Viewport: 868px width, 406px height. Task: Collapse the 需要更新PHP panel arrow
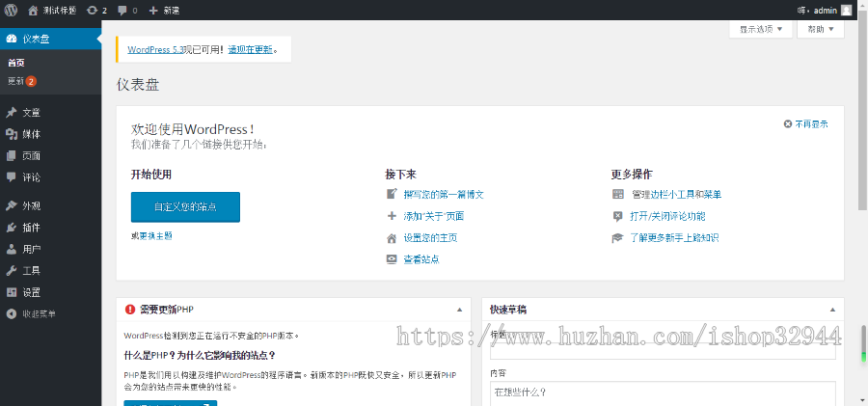tap(459, 310)
